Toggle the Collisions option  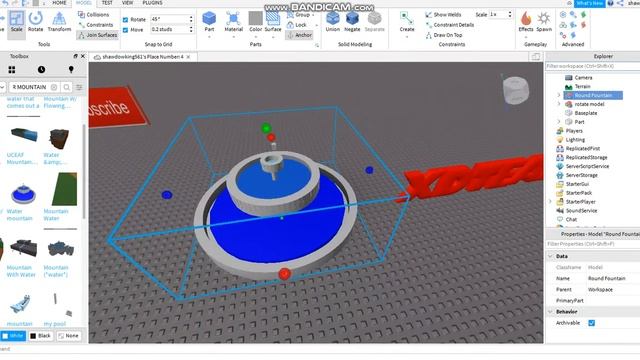93,15
